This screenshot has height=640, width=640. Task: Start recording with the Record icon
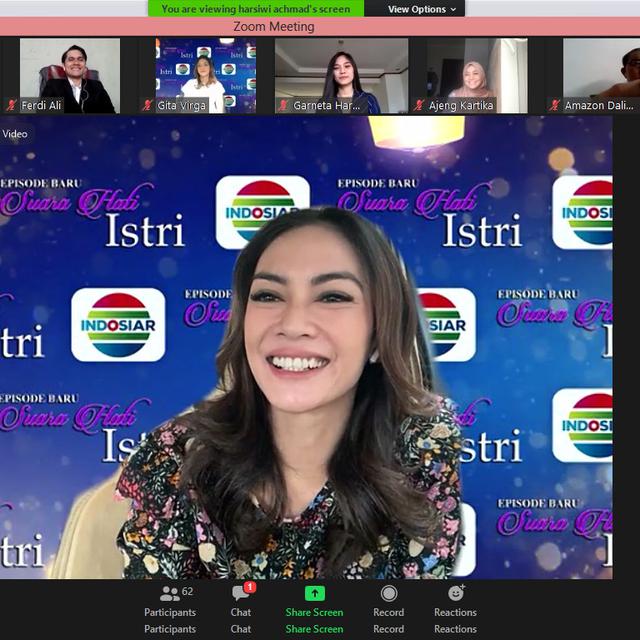pos(389,593)
